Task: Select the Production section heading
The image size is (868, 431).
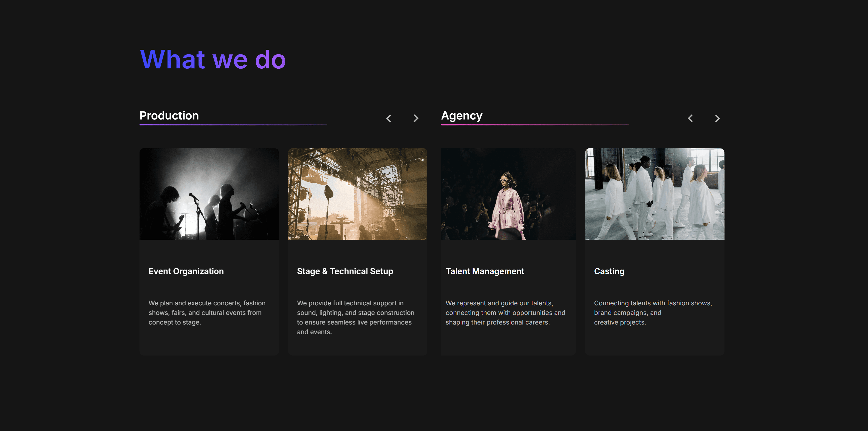Action: coord(169,116)
